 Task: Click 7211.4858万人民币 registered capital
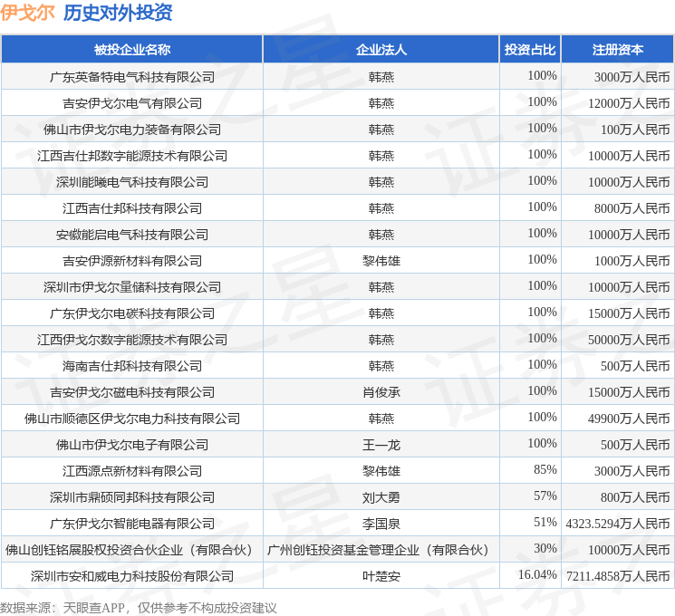618,576
